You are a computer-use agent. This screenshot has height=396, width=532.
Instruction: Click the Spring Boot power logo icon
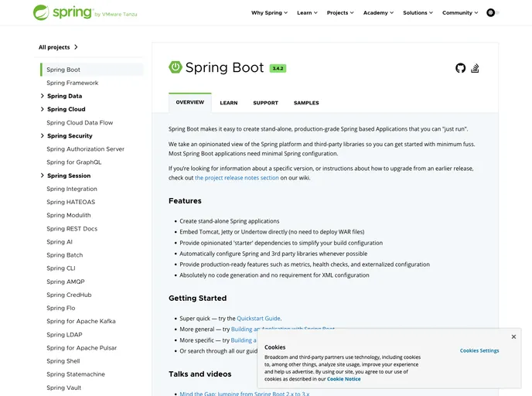(x=175, y=67)
